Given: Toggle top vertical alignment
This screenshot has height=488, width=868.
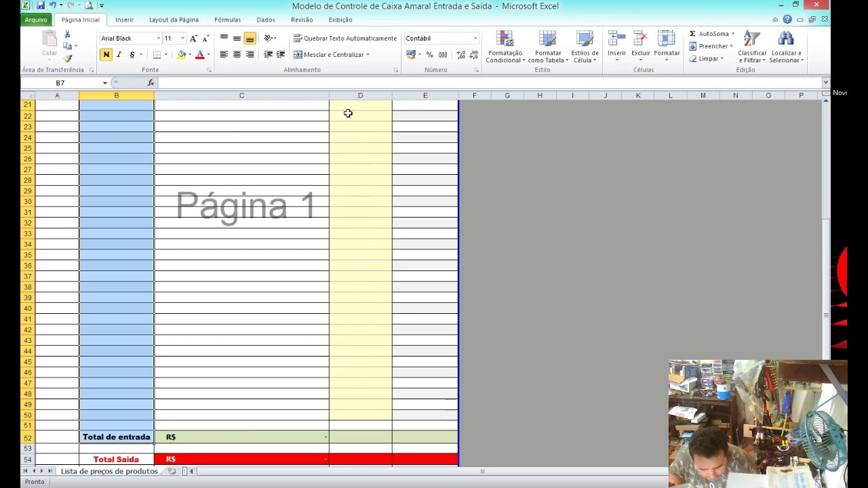Looking at the screenshot, I should 224,38.
